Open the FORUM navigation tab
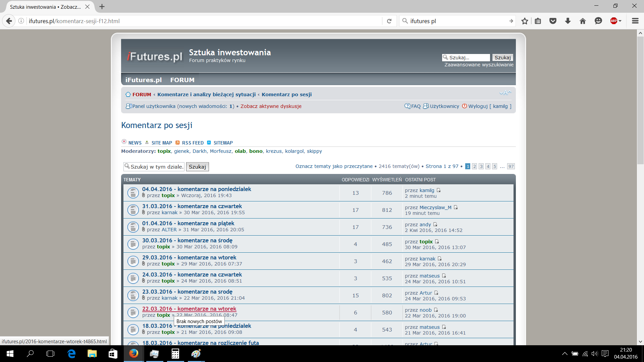The image size is (644, 362). [x=182, y=80]
